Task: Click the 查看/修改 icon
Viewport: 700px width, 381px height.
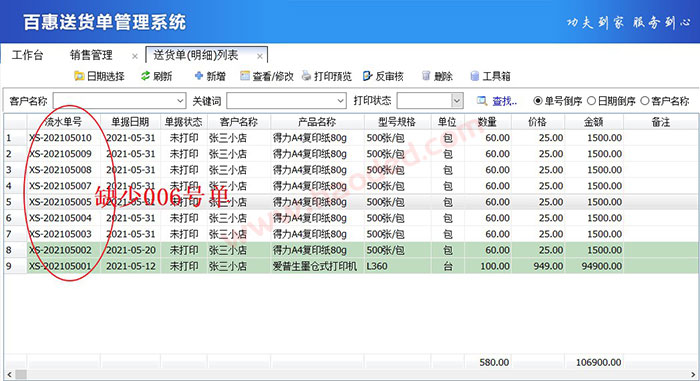Action: (245, 76)
